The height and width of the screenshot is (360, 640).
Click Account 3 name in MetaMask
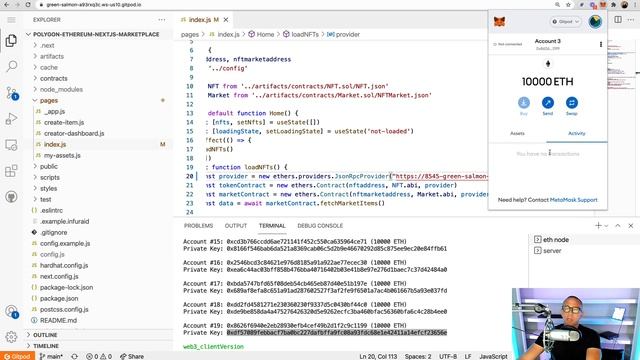tap(547, 41)
